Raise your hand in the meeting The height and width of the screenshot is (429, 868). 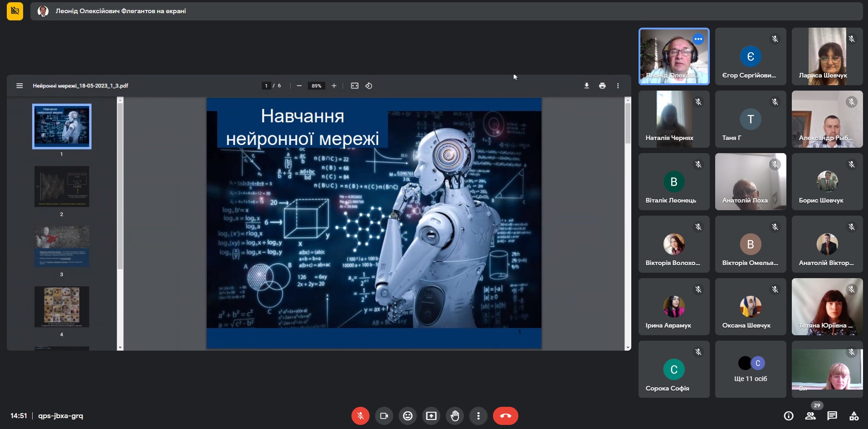click(455, 416)
